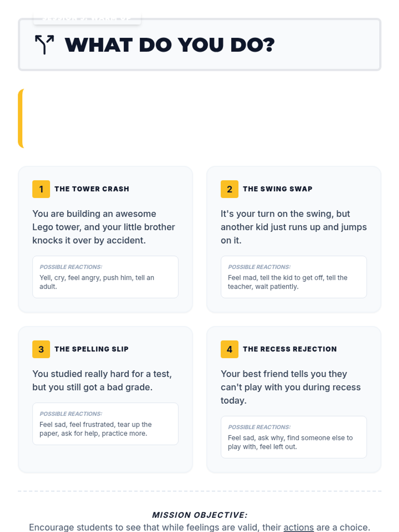
Task: Select The Swing Swap title
Action: 278,189
